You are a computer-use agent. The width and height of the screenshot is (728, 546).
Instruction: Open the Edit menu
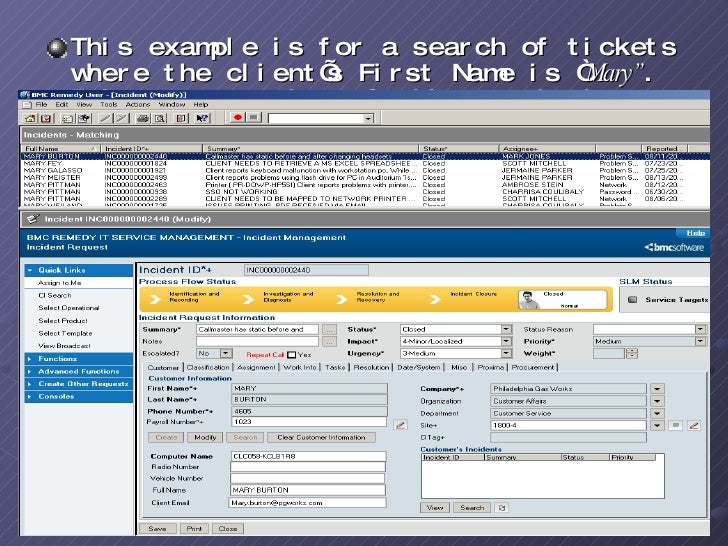[x=62, y=104]
